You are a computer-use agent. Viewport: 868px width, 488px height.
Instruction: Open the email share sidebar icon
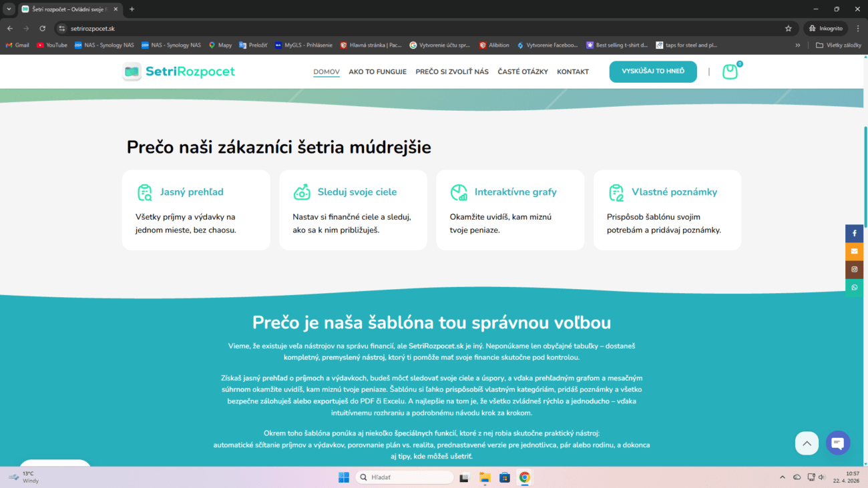click(854, 251)
